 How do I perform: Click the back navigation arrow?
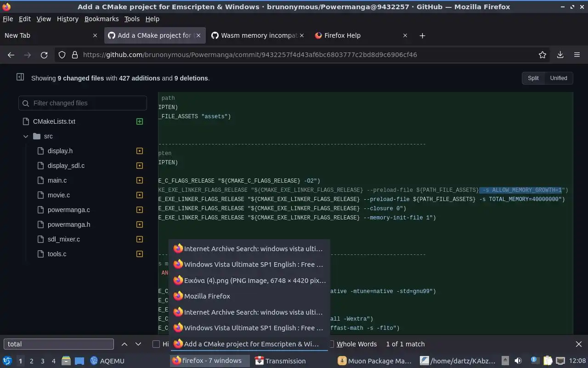point(11,55)
